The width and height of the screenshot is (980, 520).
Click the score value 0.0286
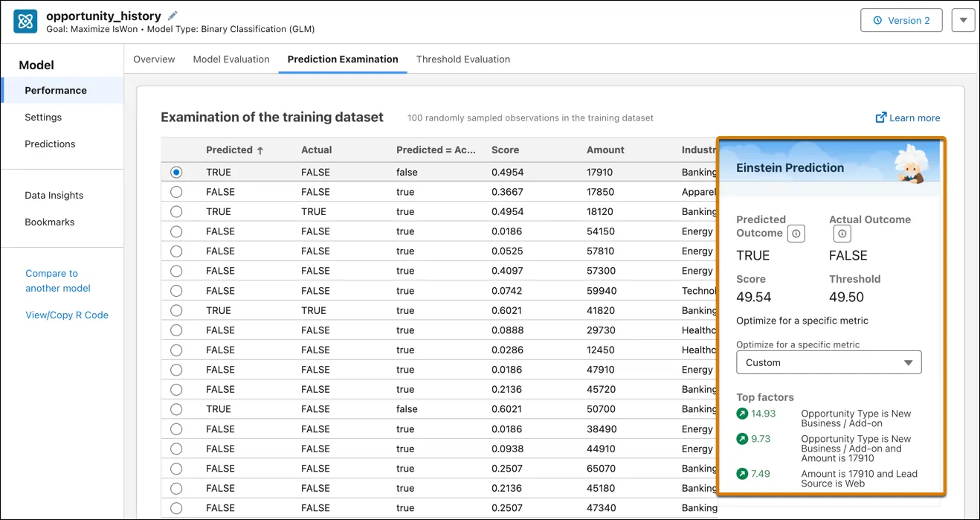507,350
